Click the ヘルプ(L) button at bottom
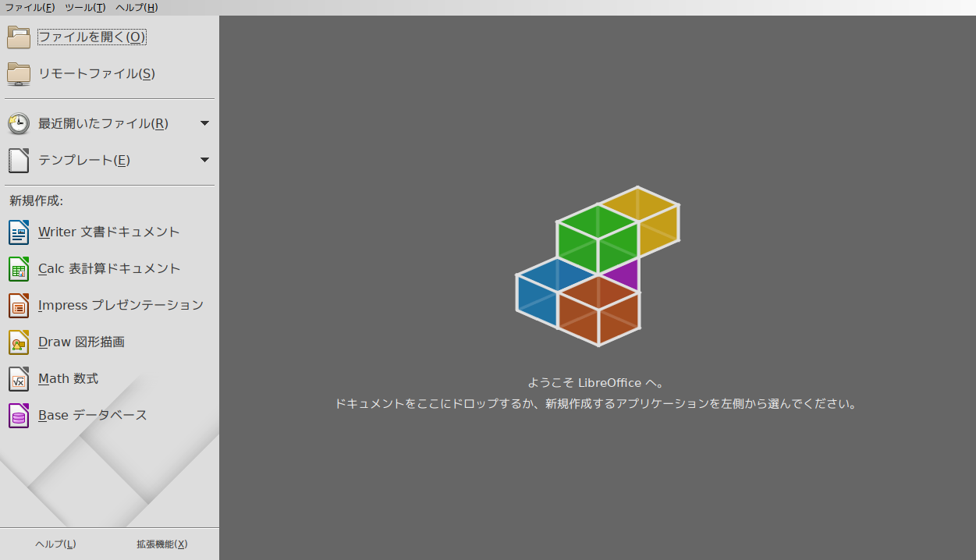 (55, 544)
